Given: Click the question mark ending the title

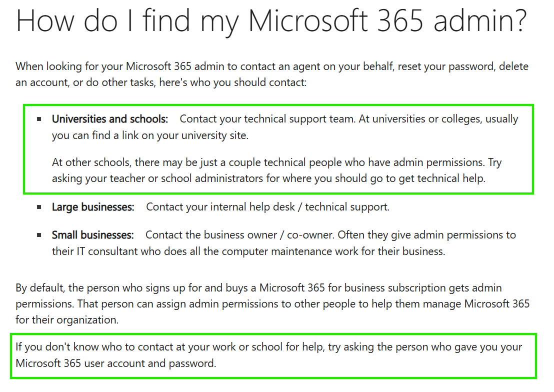Looking at the screenshot, I should pos(518,20).
